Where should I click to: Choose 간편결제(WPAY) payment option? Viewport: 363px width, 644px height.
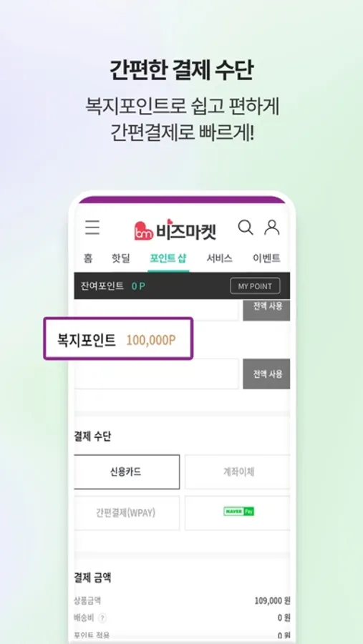pyautogui.click(x=127, y=513)
